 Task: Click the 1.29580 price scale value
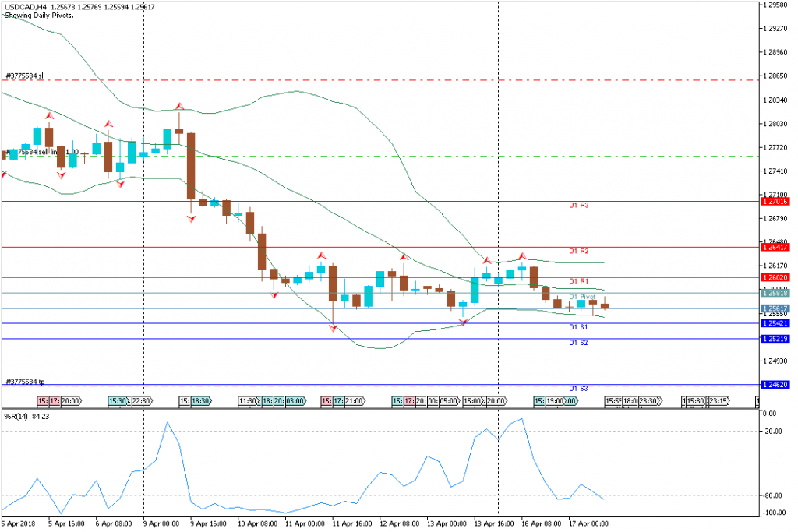pos(775,5)
